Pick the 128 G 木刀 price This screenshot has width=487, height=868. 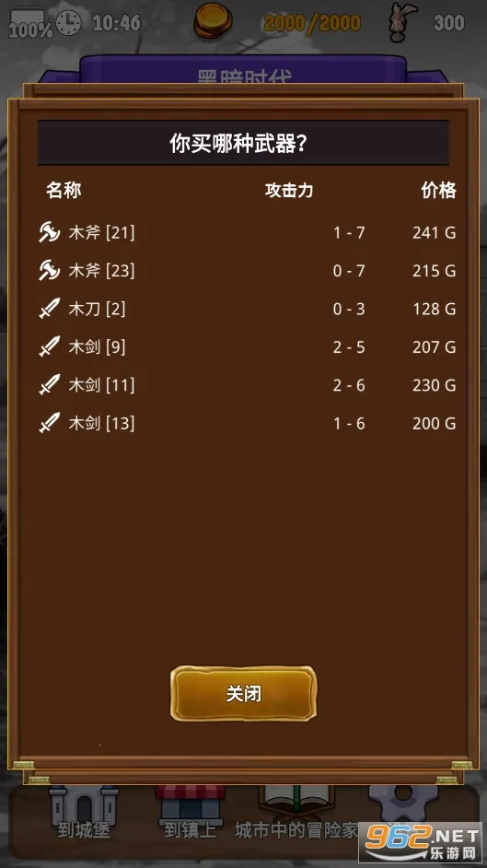point(434,309)
